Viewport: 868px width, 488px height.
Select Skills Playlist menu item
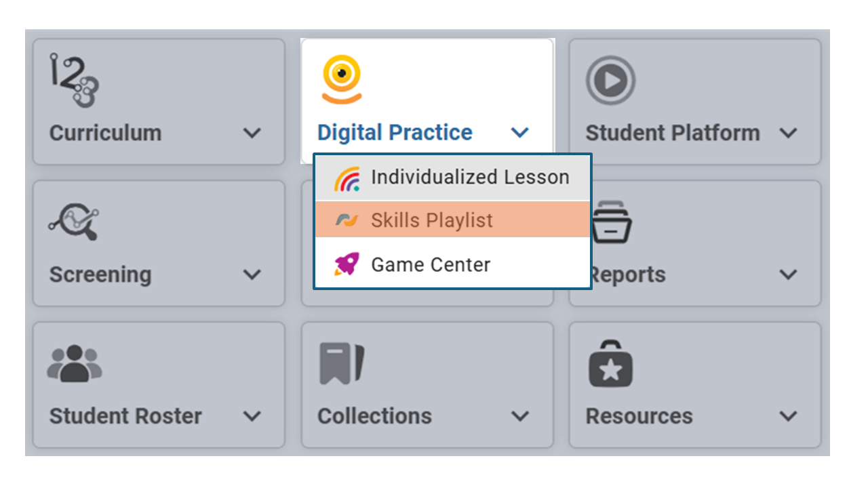(x=452, y=220)
